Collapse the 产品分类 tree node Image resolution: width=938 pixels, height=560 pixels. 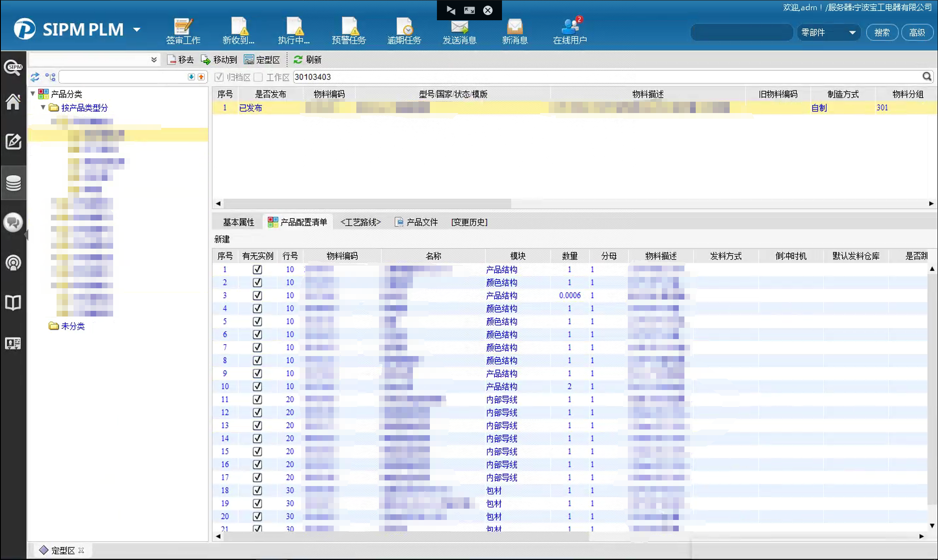point(33,94)
